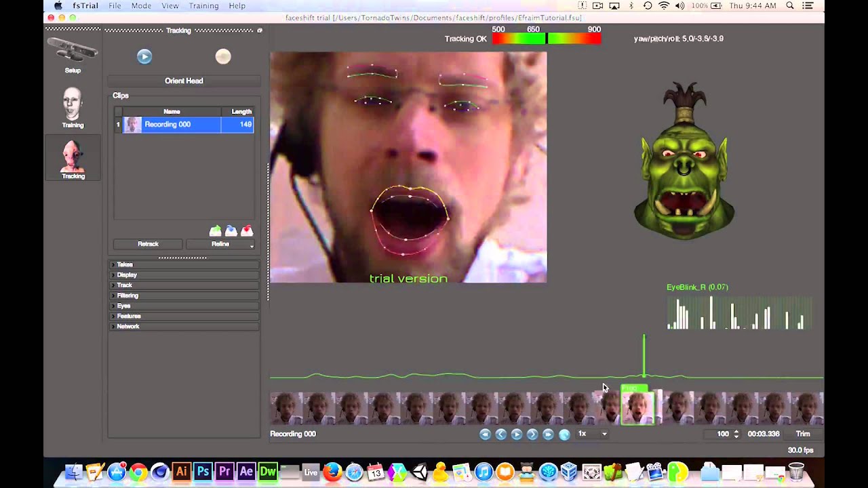Click the blue play tracking button
This screenshot has width=868, height=488.
click(x=144, y=57)
